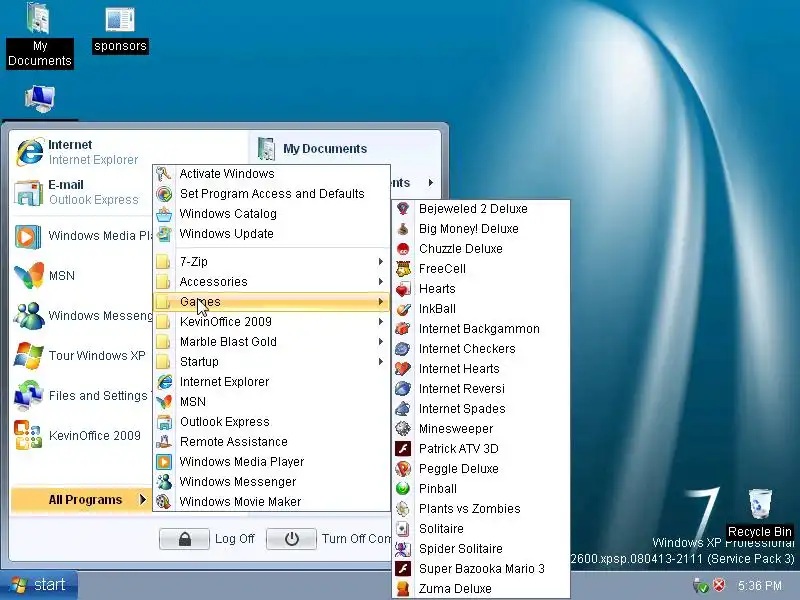Launch Plants vs Zombies icon
The image size is (800, 600).
[403, 509]
